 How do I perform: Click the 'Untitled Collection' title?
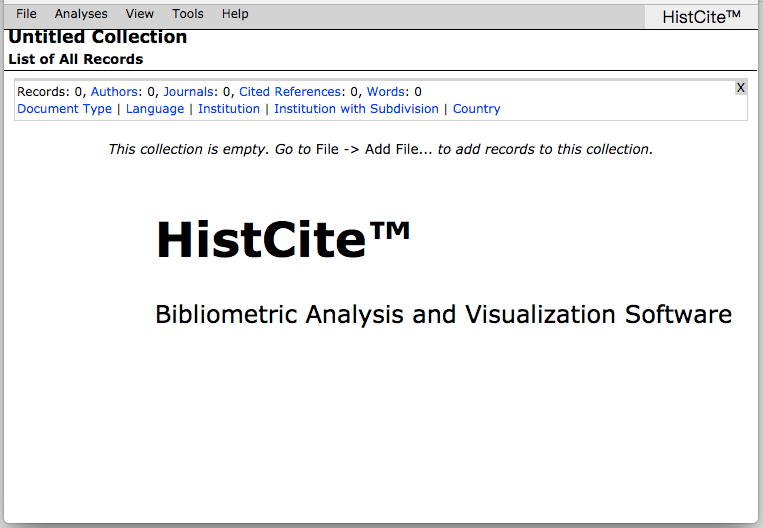point(98,37)
